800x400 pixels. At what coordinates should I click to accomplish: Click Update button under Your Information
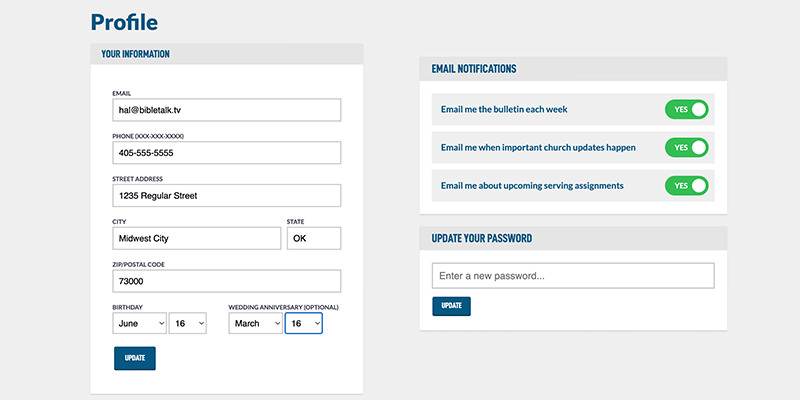point(135,358)
